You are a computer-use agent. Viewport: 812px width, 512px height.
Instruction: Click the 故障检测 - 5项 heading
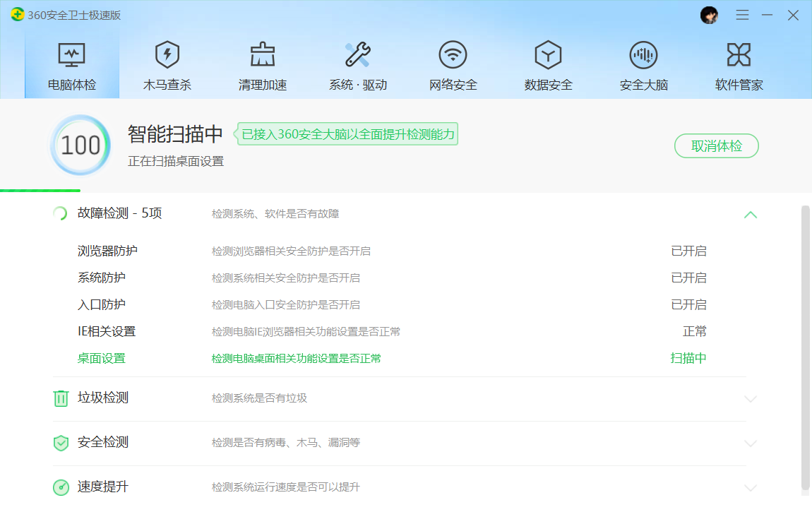coord(119,213)
